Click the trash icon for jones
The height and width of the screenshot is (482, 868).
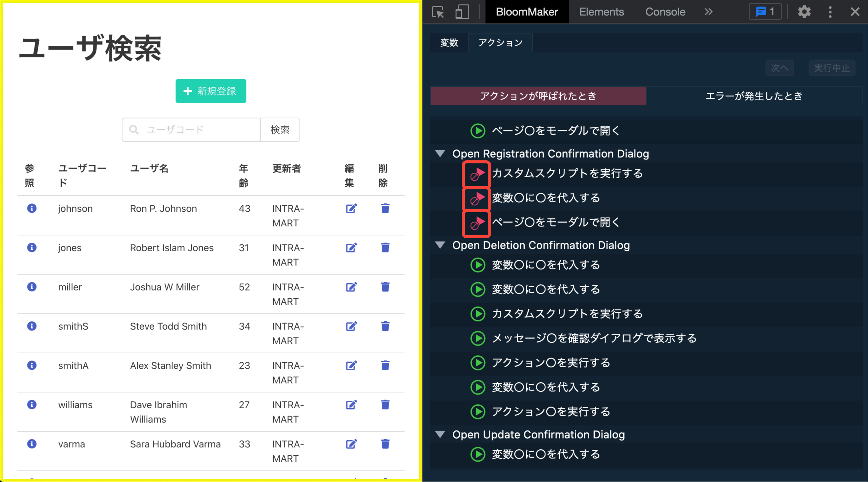[385, 248]
